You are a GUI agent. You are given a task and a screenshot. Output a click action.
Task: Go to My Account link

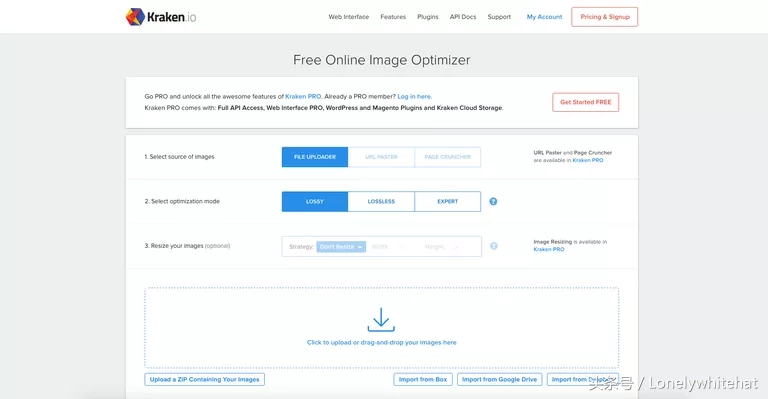[545, 17]
